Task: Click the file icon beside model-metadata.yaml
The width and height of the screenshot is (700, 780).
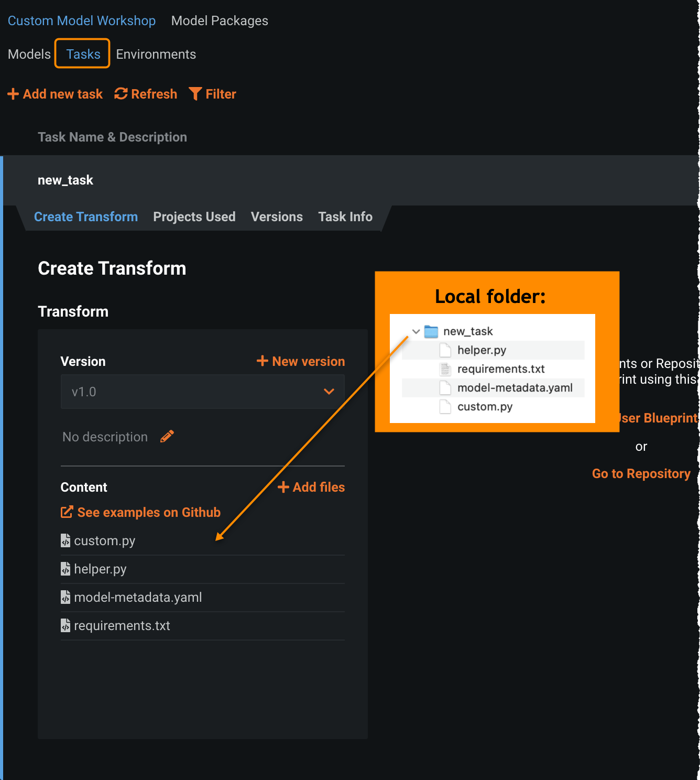Action: pyautogui.click(x=65, y=597)
